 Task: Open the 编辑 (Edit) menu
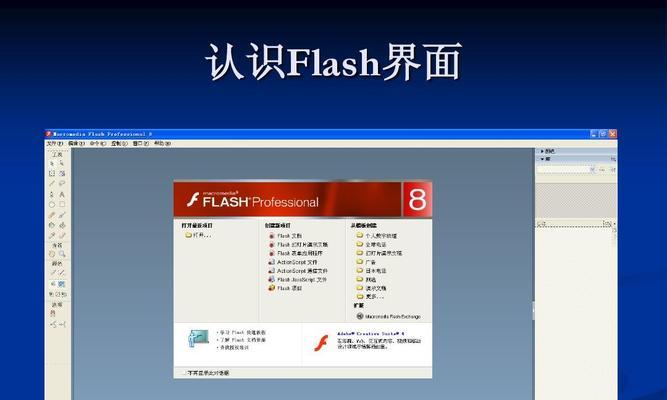[x=76, y=144]
